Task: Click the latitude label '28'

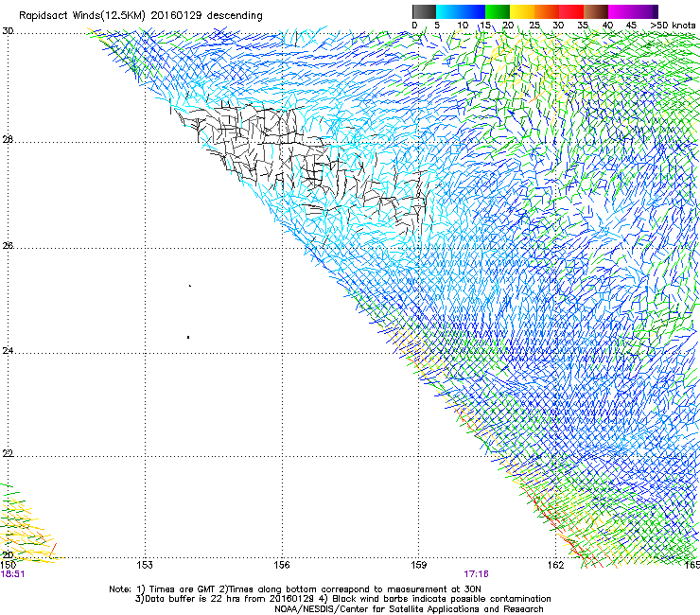Action: (x=8, y=139)
